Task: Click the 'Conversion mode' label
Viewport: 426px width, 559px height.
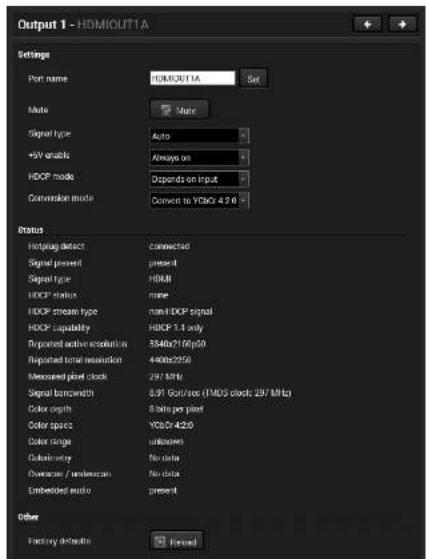Action: 61,198
